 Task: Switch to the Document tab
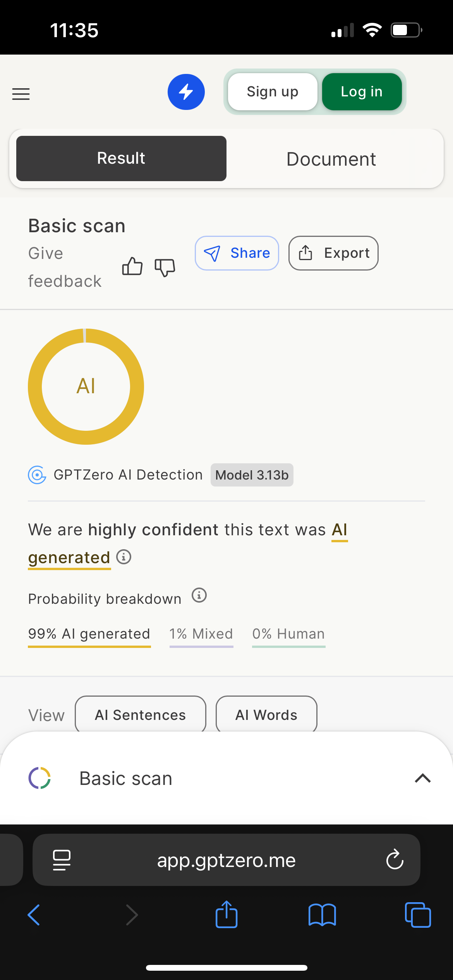[x=331, y=159]
